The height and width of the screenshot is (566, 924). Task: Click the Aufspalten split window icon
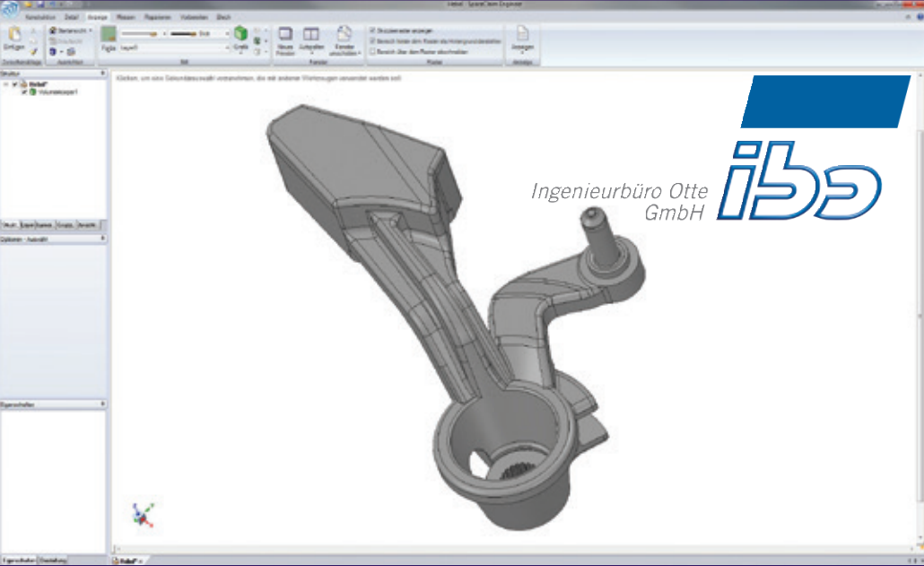pos(311,35)
